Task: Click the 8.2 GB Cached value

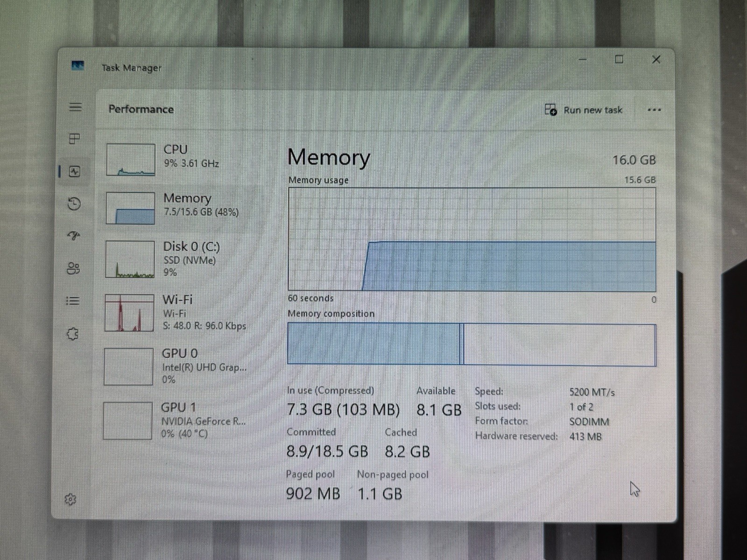Action: [x=407, y=451]
